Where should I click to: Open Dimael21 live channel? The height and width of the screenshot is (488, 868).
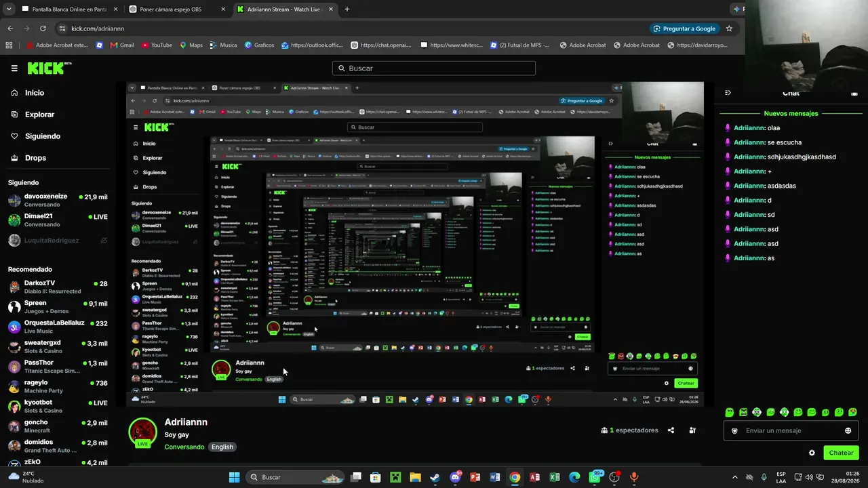(x=58, y=220)
